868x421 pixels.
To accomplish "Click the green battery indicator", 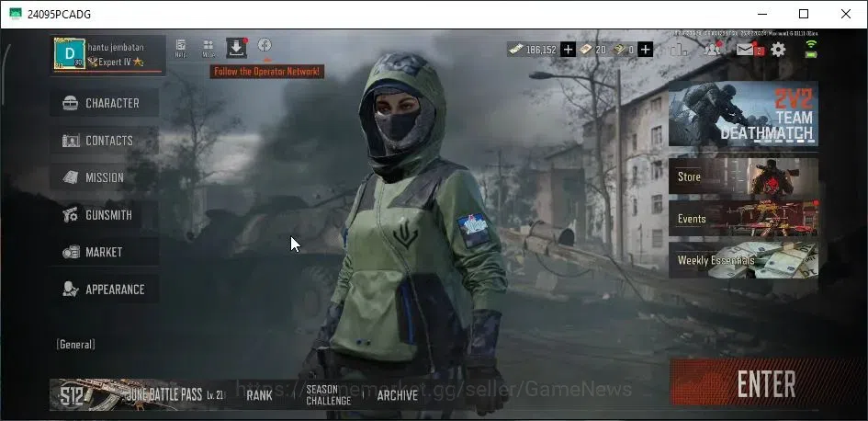I will pyautogui.click(x=811, y=54).
